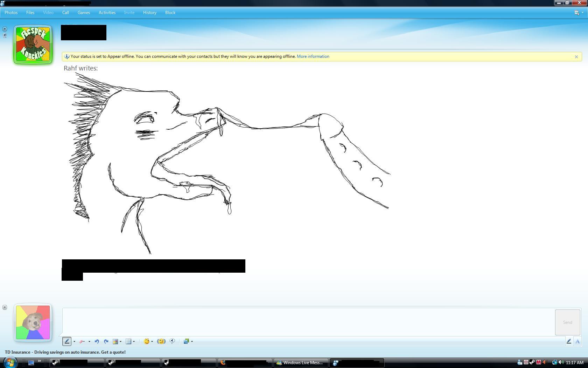Expand the background picture dropdown arrow
This screenshot has width=588, height=368.
[192, 341]
